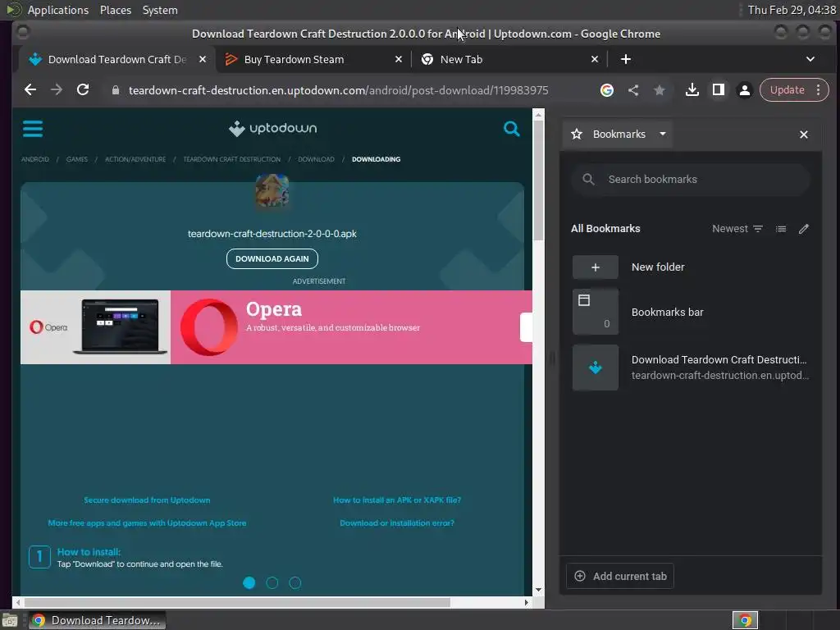840x630 pixels.
Task: Open a new tab with plus
Action: (625, 59)
